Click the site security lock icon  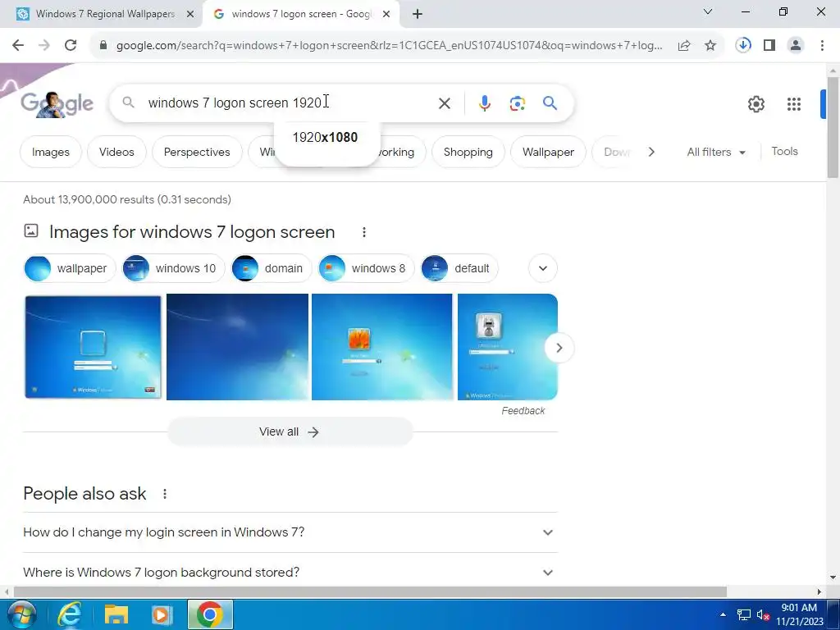tap(103, 46)
